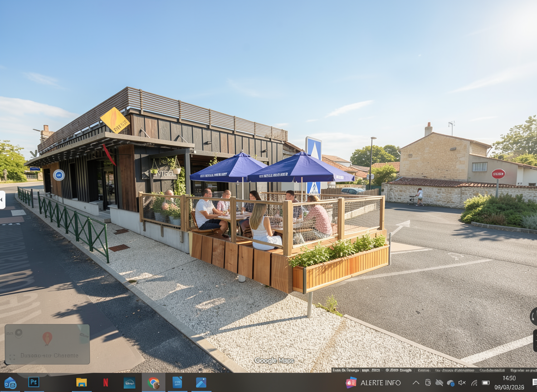Launch Netflix from the taskbar
Screen dimensions: 537x392
click(105, 382)
